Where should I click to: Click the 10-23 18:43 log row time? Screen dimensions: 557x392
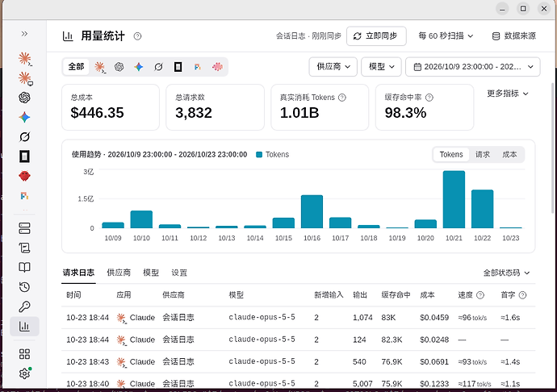tap(87, 362)
